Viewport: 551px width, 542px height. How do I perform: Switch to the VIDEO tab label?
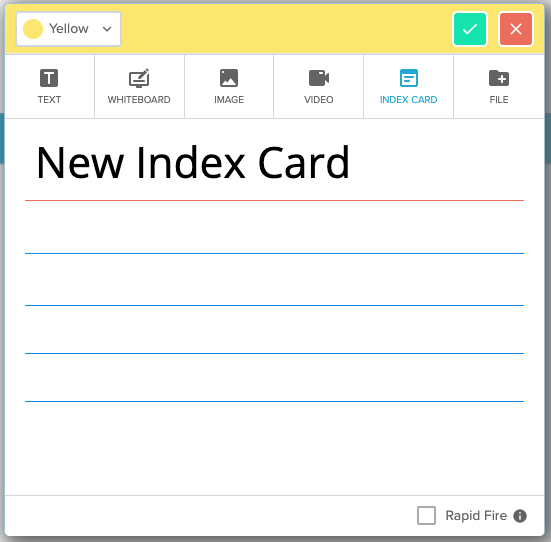coord(319,99)
